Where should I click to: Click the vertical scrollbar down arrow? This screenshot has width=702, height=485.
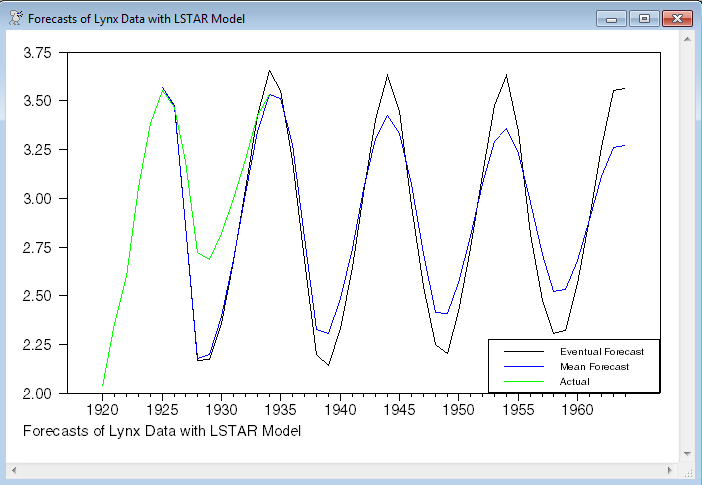tap(689, 454)
